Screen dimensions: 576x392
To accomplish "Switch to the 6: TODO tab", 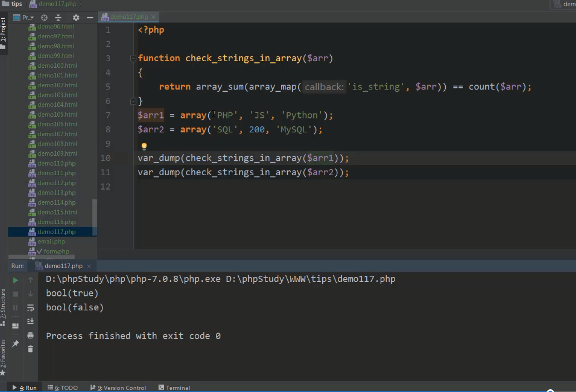I will [62, 388].
